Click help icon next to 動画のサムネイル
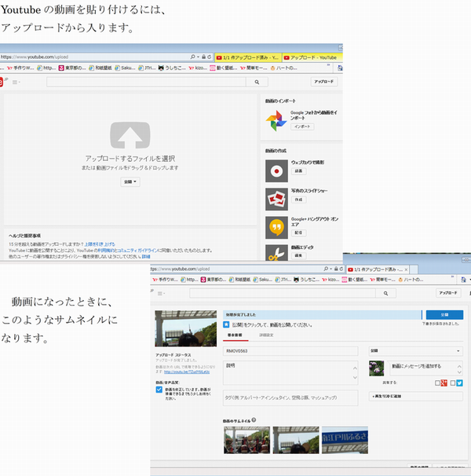 [x=254, y=420]
